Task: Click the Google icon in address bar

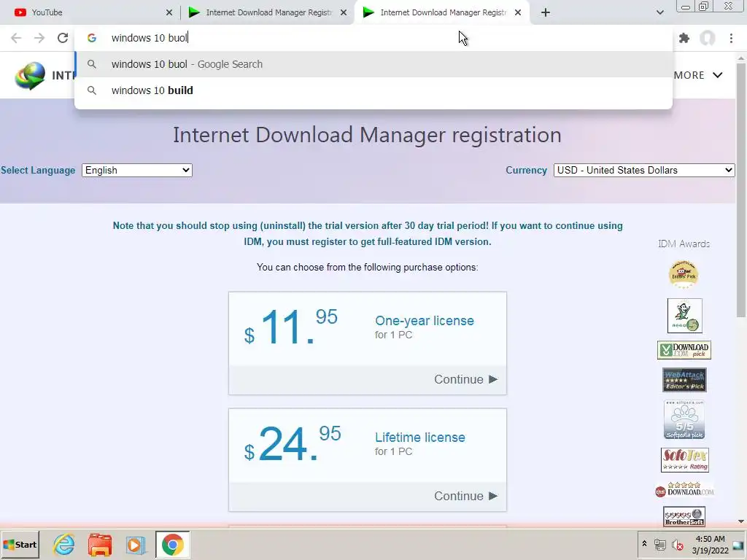Action: pos(92,38)
